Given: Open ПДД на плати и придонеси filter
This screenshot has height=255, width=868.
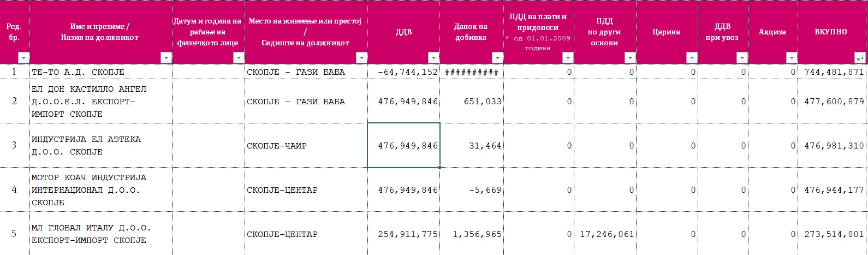Looking at the screenshot, I should [568, 58].
